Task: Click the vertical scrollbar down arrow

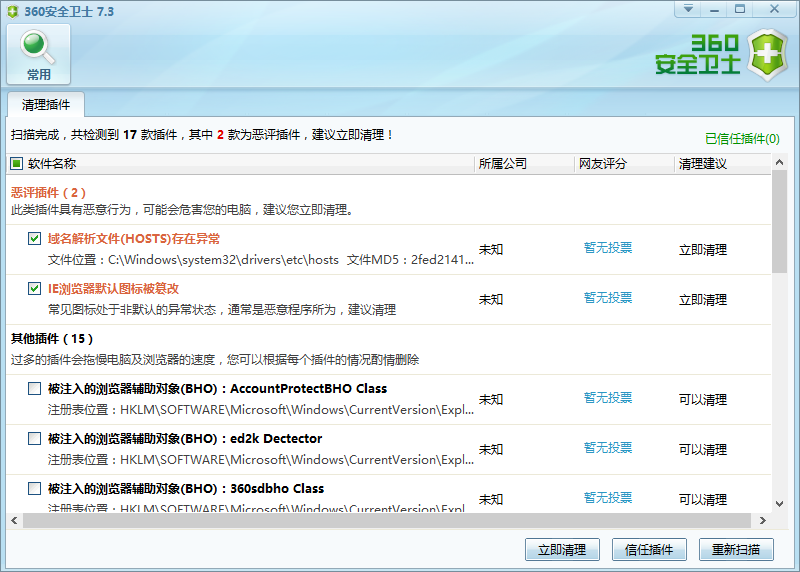Action: click(x=780, y=506)
